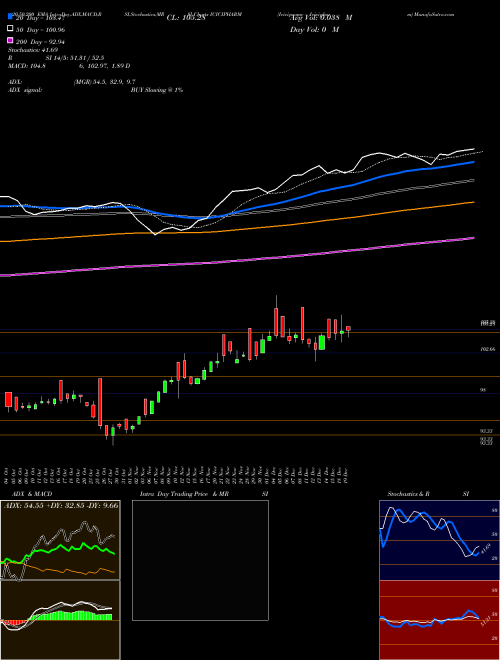The width and height of the screenshot is (500, 660).
Task: Click the 102.66 price axis label
Action: point(487,349)
